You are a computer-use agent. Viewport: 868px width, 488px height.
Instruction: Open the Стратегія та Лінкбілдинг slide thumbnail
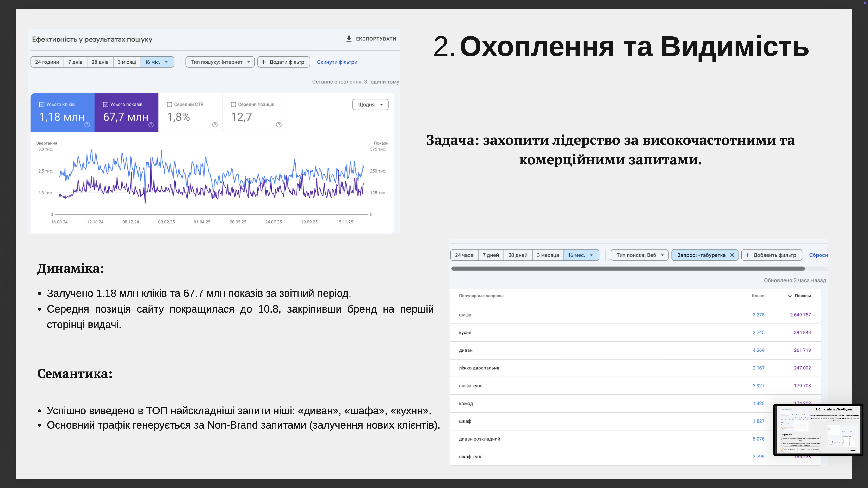pyautogui.click(x=818, y=430)
